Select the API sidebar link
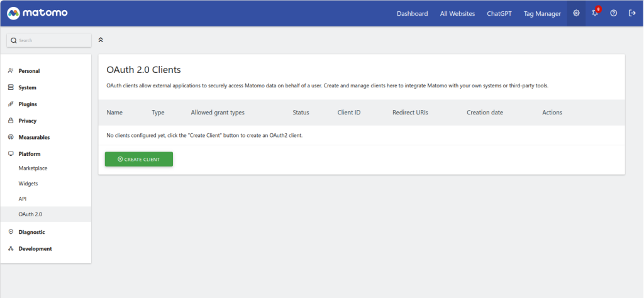Viewport: 644px width, 298px height. [x=23, y=199]
